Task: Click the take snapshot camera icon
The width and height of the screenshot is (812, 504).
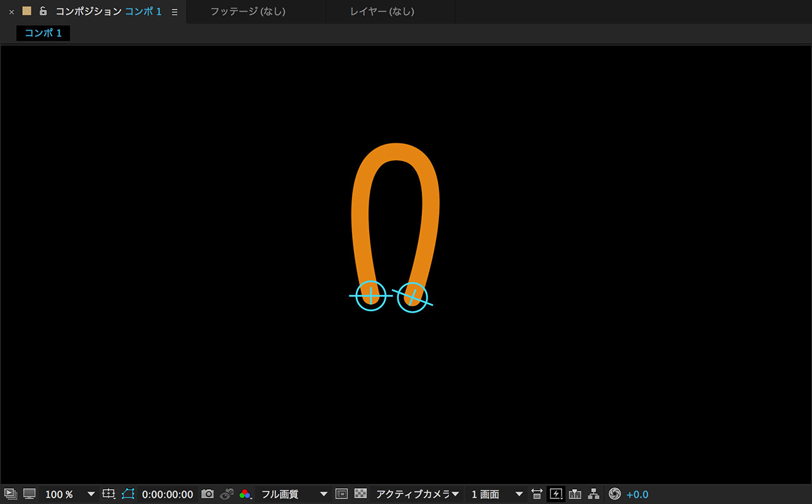Action: [207, 494]
